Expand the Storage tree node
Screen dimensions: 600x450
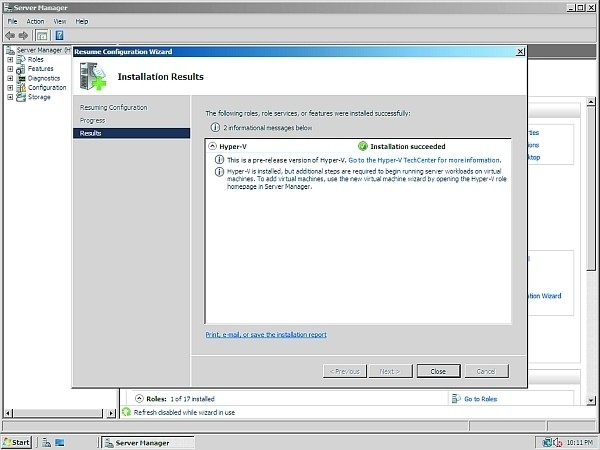[x=10, y=97]
